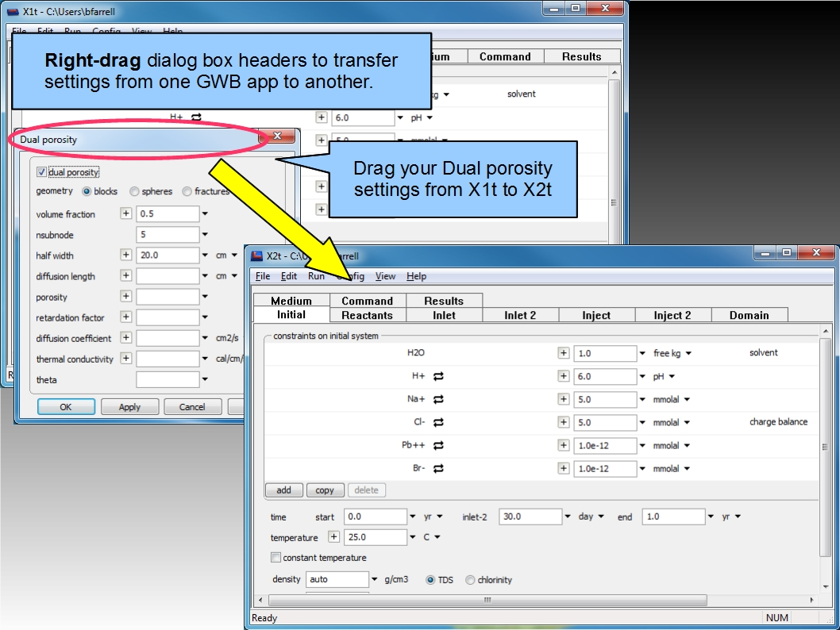
Task: Click the plus button for Pb++ row in X2t
Action: tap(563, 445)
